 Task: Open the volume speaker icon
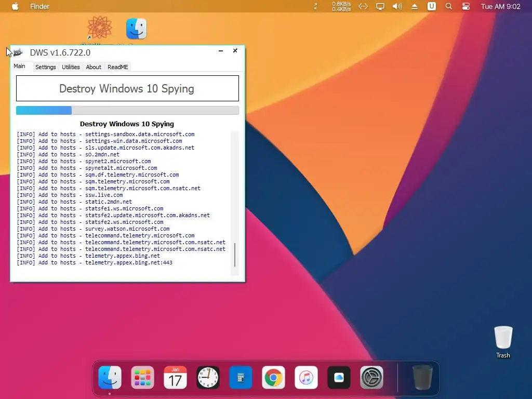(x=397, y=6)
